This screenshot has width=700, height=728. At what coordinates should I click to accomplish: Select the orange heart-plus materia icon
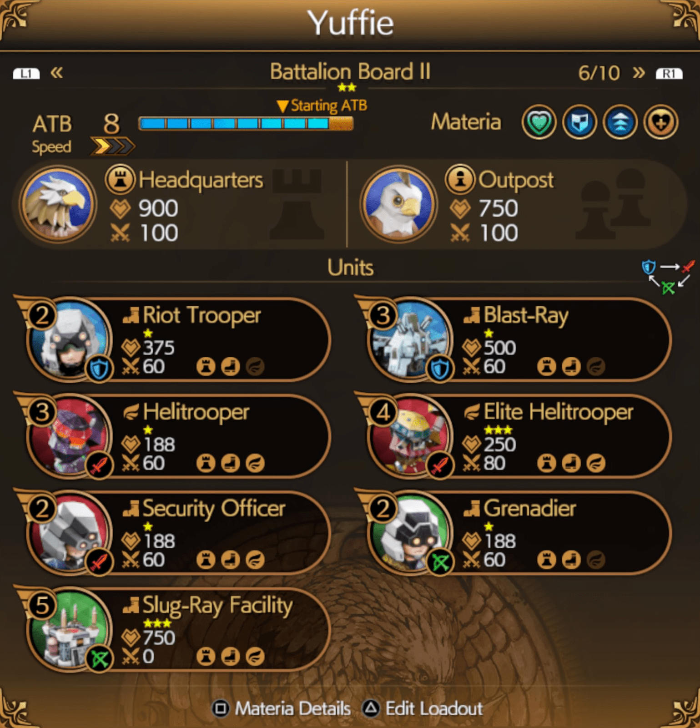(x=661, y=122)
